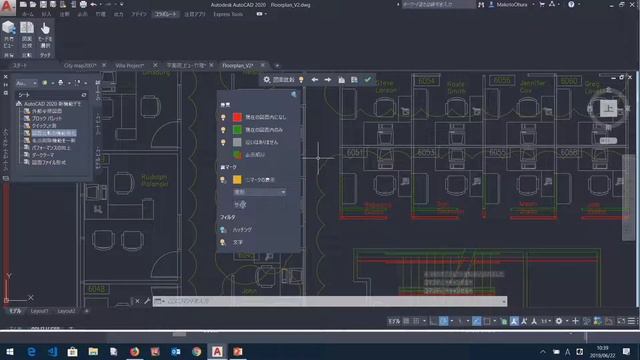Click the title bar search input field
The height and width of the screenshot is (360, 640).
[x=438, y=4]
